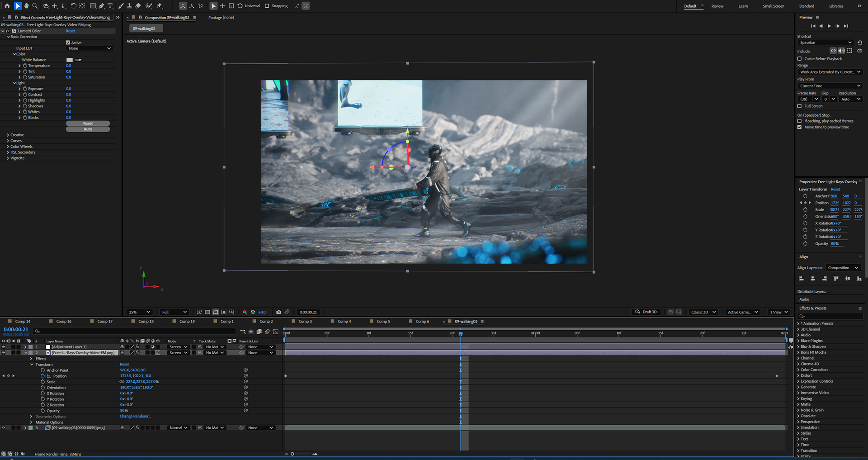Open the Comp 14 timeline tab
868x460 pixels.
[x=23, y=322]
